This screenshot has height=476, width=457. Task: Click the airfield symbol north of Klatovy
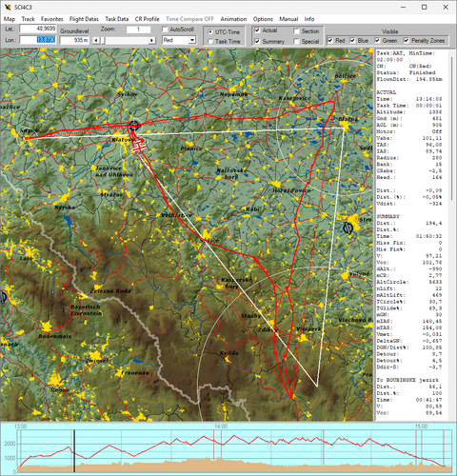(134, 125)
